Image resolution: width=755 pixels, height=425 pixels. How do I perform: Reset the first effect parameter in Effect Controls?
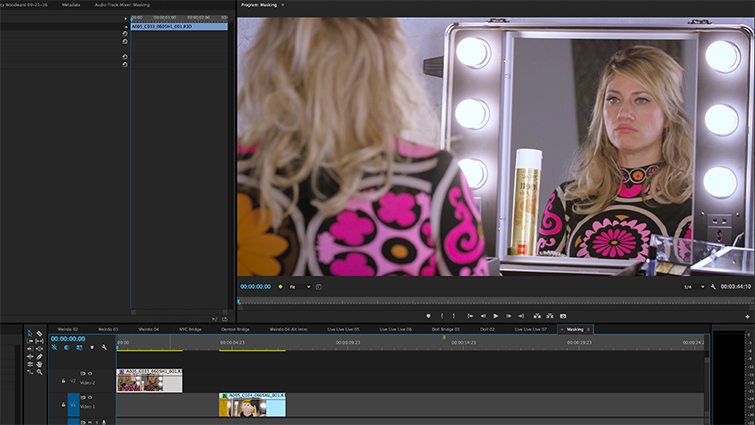click(125, 33)
